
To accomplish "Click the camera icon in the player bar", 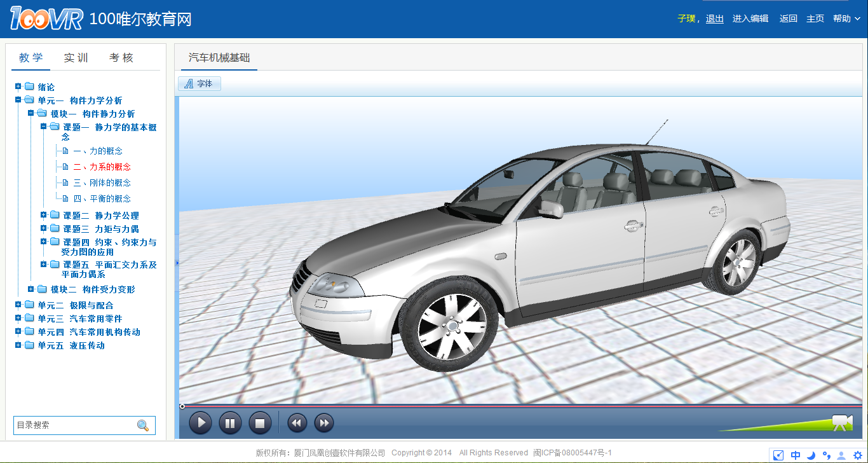I will coord(842,422).
